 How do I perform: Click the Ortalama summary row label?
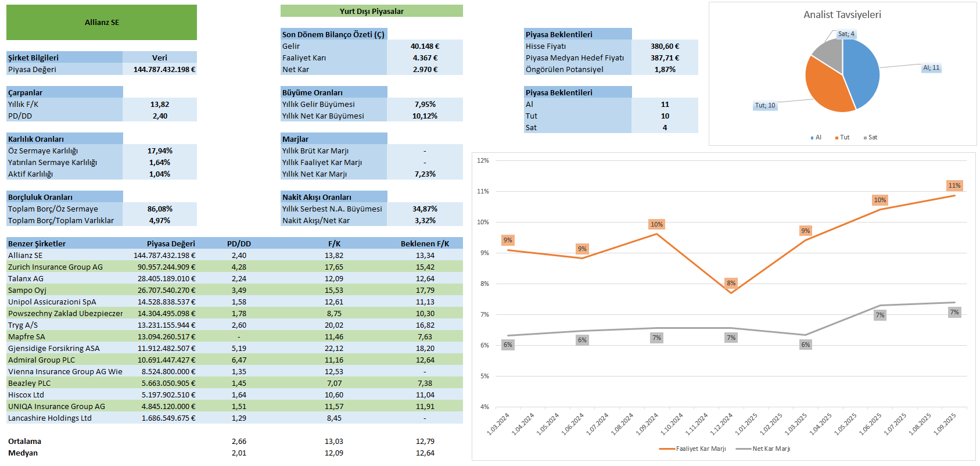tap(24, 441)
